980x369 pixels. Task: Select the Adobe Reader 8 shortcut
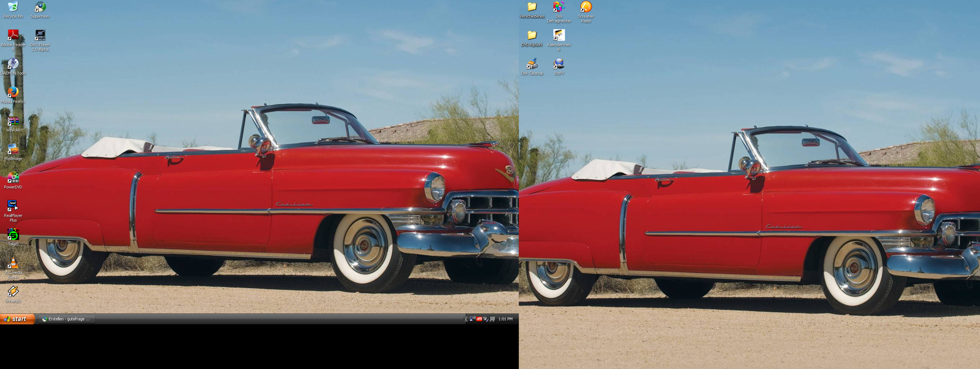[x=13, y=40]
